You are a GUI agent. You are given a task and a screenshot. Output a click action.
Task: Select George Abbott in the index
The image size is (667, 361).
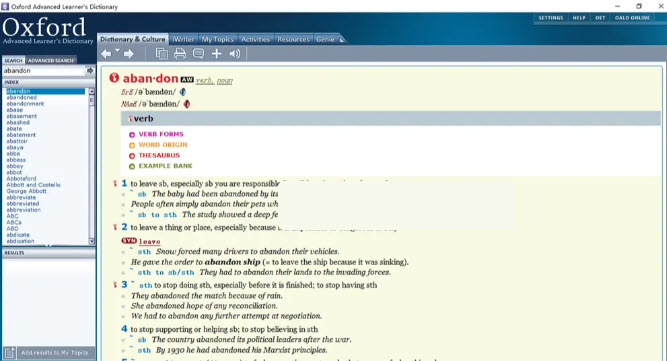click(26, 191)
